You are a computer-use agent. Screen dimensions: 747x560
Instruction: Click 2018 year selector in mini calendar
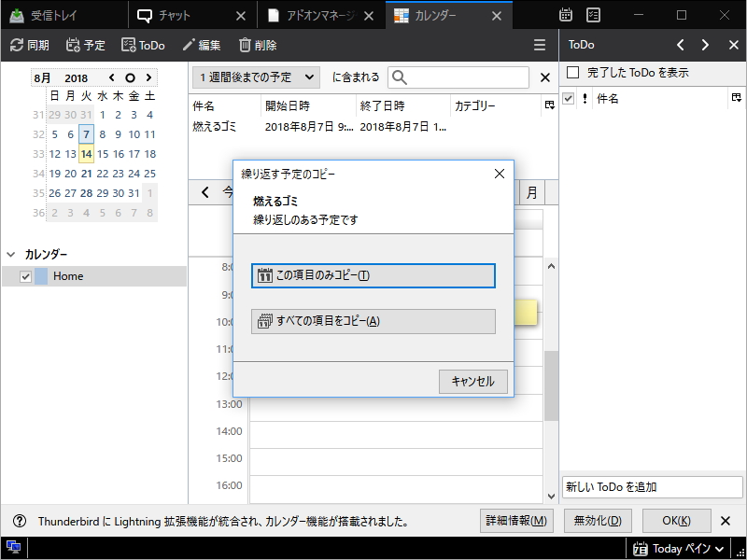click(77, 78)
